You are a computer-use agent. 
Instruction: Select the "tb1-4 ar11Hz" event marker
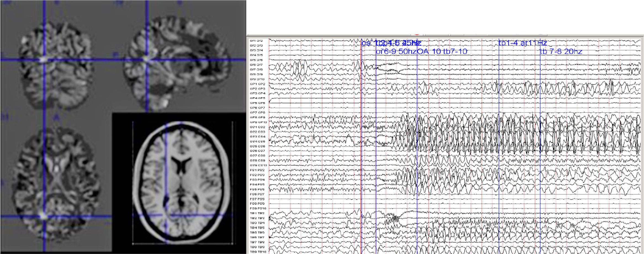click(x=523, y=43)
